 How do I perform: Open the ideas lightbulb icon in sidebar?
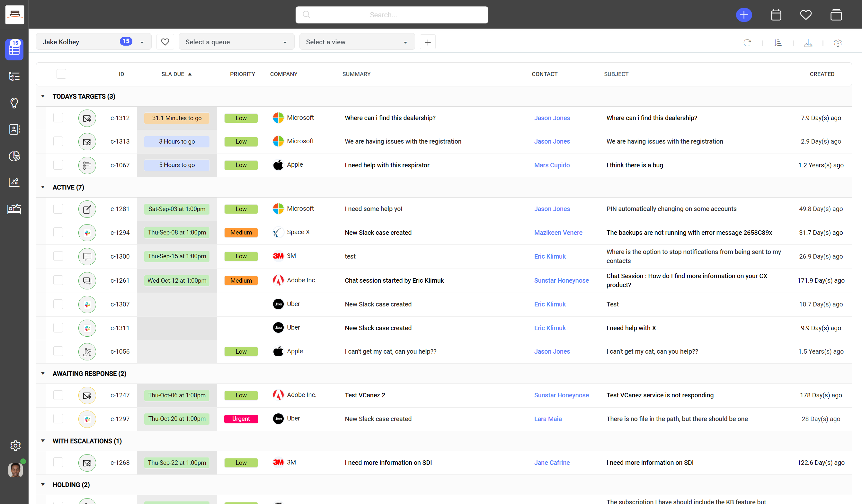coord(14,102)
